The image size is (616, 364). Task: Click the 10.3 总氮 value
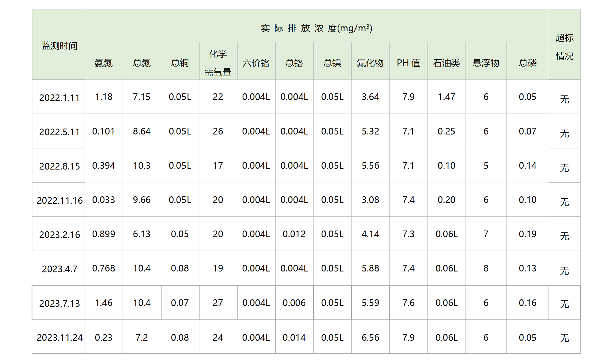tap(141, 166)
